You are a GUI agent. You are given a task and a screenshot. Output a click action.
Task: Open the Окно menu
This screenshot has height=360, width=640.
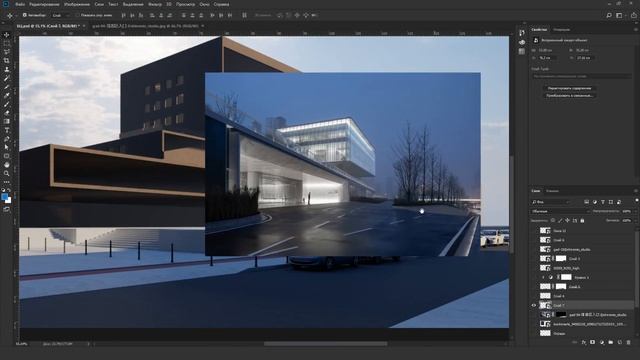204,4
